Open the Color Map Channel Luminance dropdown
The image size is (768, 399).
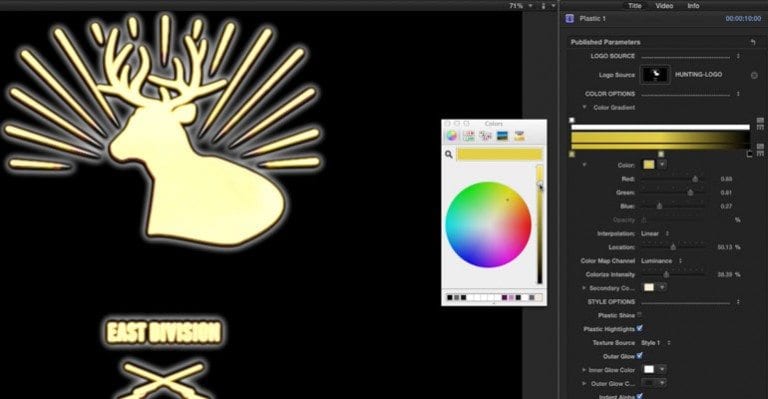coord(662,261)
